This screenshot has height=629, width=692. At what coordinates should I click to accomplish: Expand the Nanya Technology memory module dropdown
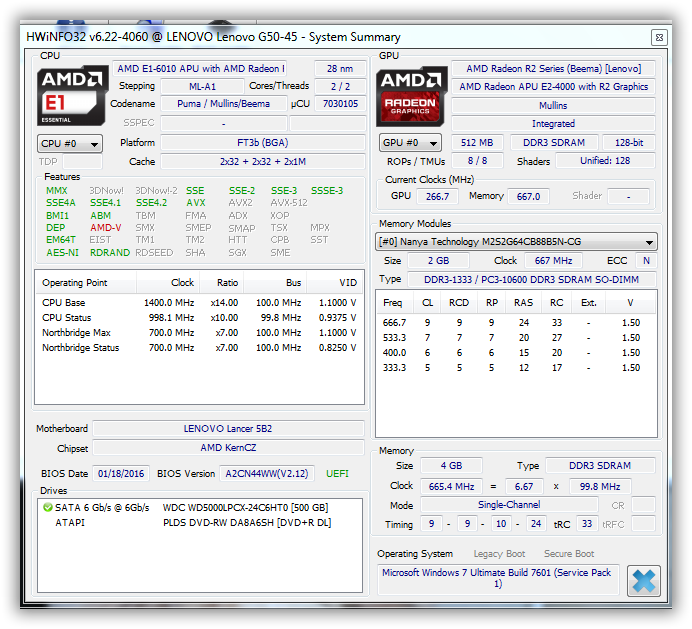tap(516, 242)
